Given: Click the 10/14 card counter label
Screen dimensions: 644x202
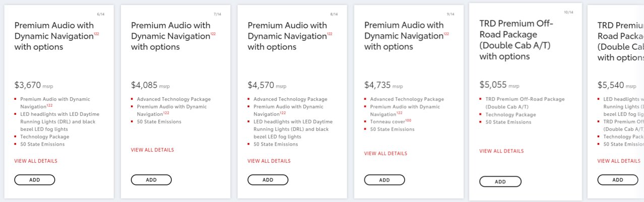Looking at the screenshot, I should (569, 12).
